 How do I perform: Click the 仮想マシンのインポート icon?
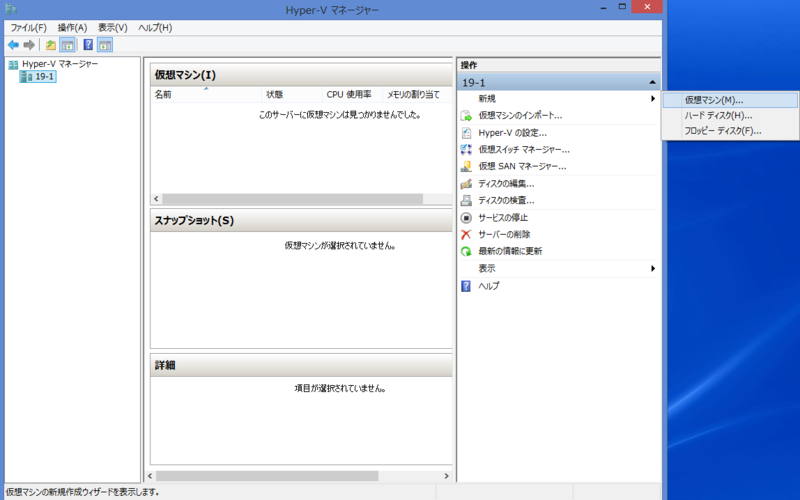(466, 116)
